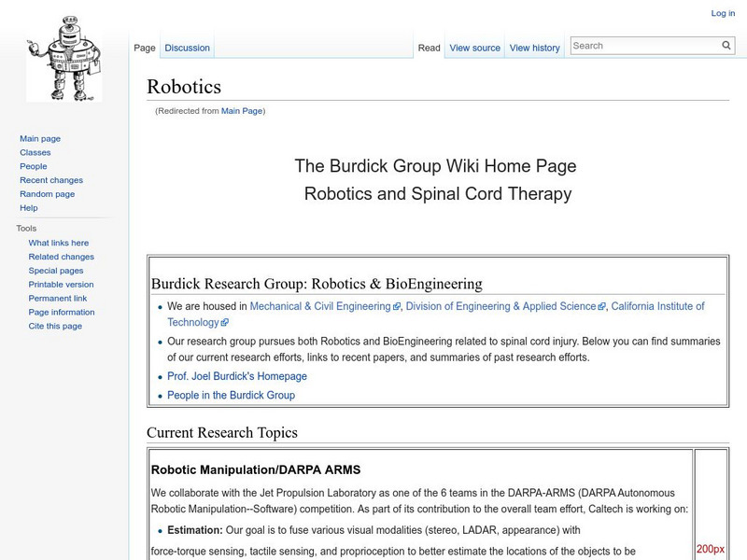Visit Prof. Joel Burdick's Homepage

(x=237, y=376)
